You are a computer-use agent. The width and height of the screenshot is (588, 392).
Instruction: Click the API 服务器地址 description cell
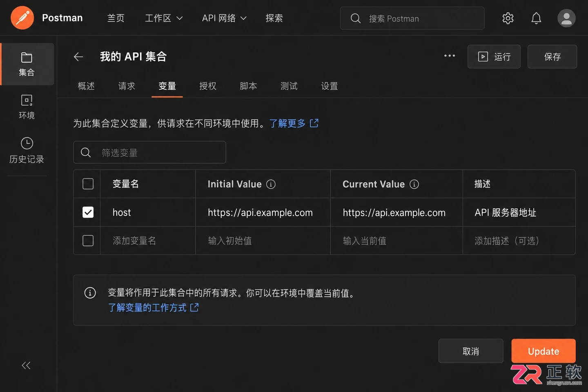coord(519,212)
